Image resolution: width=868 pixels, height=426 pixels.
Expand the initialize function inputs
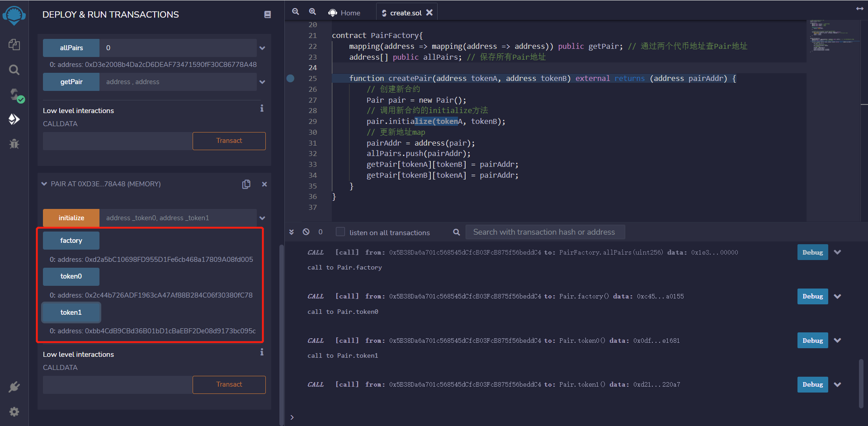[262, 218]
